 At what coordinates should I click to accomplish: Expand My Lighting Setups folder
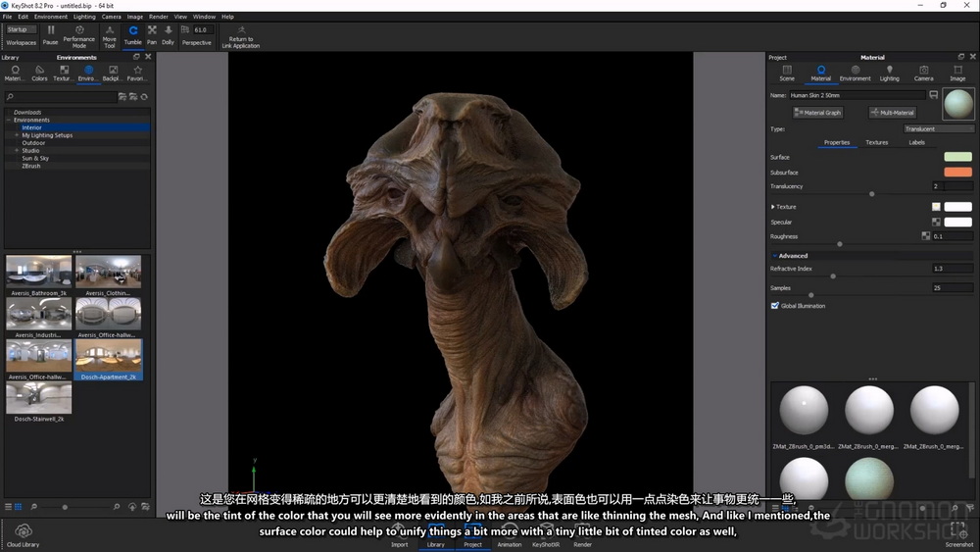pos(17,135)
